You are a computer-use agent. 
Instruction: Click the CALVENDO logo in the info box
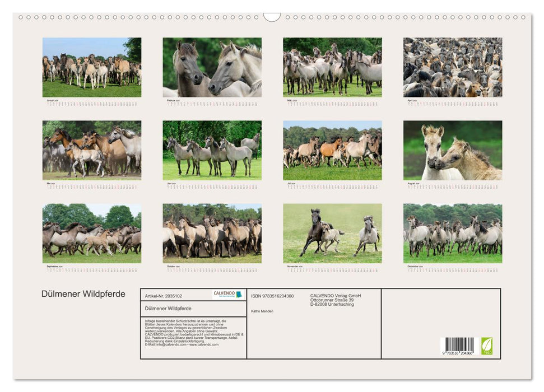click(228, 295)
